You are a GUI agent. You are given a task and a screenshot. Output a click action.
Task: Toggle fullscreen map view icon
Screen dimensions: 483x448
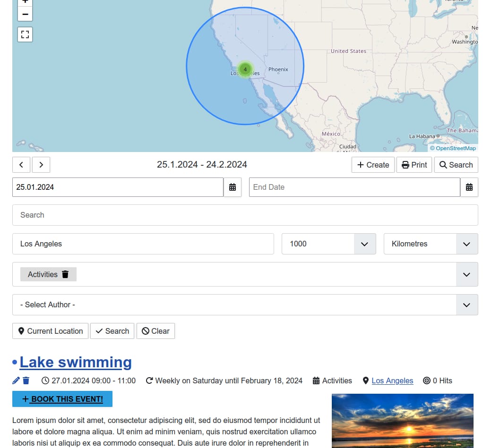pyautogui.click(x=25, y=34)
